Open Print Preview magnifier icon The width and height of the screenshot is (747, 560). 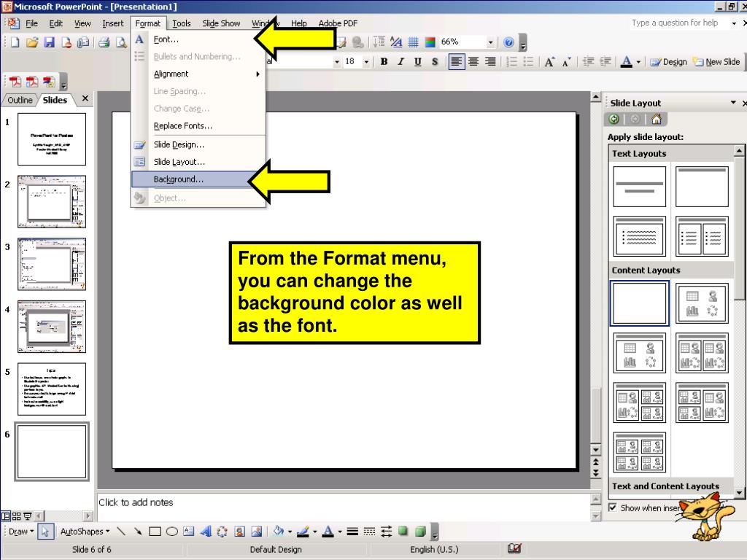[x=121, y=42]
